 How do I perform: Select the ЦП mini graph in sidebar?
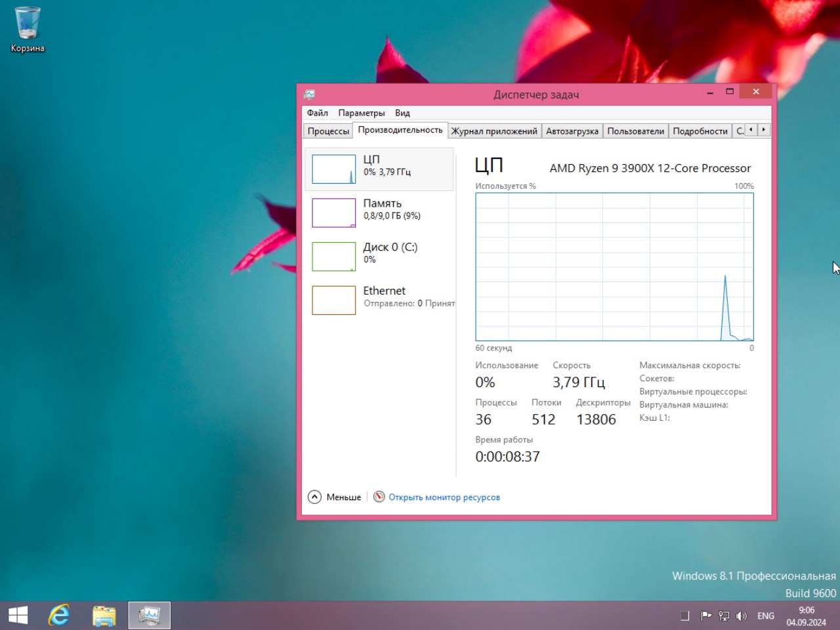(x=334, y=169)
